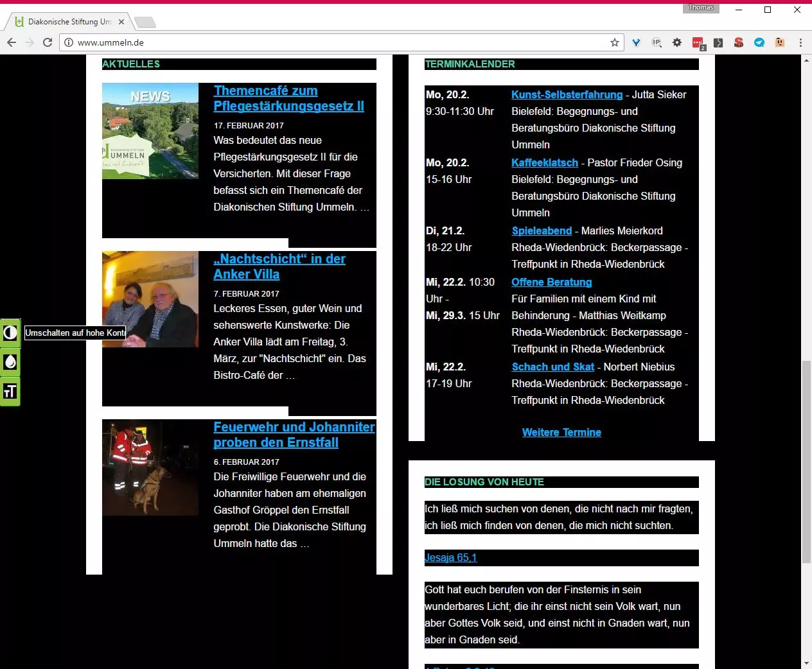Bookmark this page with the star icon
812x669 pixels.
(615, 42)
